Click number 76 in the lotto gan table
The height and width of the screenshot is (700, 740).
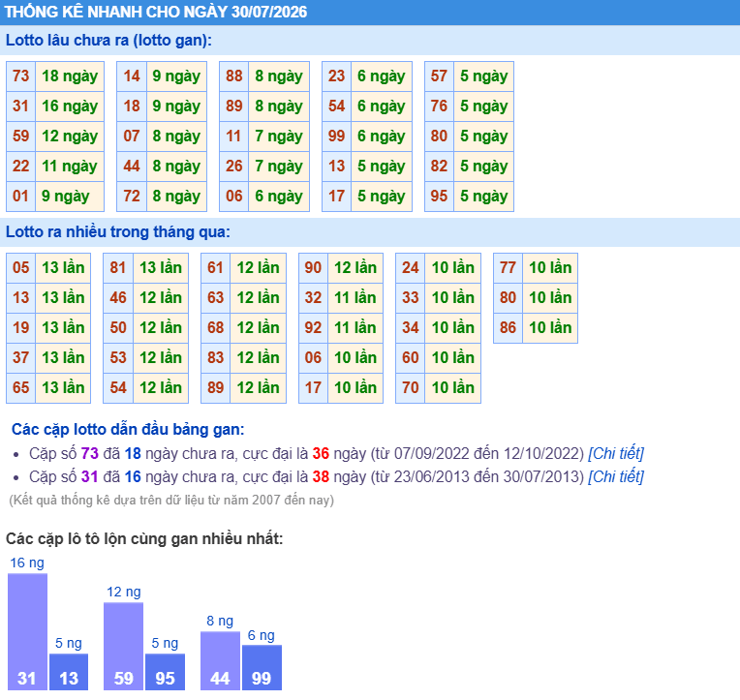tap(439, 107)
